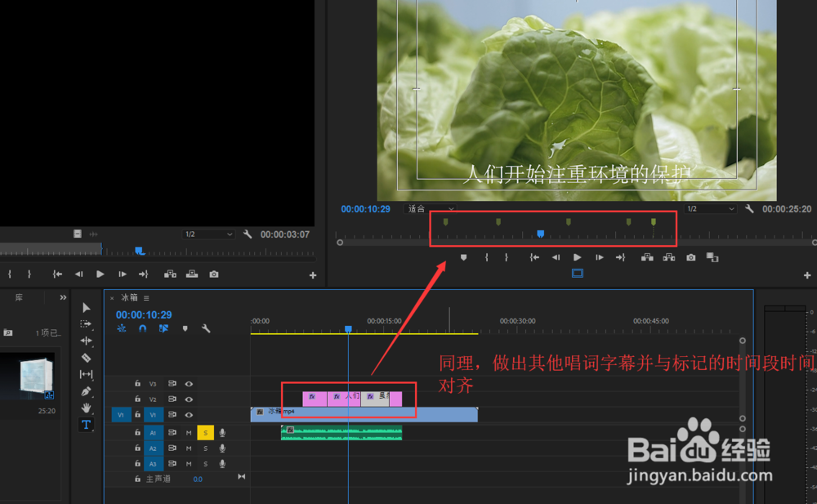This screenshot has width=817, height=504.
Task: Toggle the Snap magnet in the timeline
Action: [x=142, y=328]
